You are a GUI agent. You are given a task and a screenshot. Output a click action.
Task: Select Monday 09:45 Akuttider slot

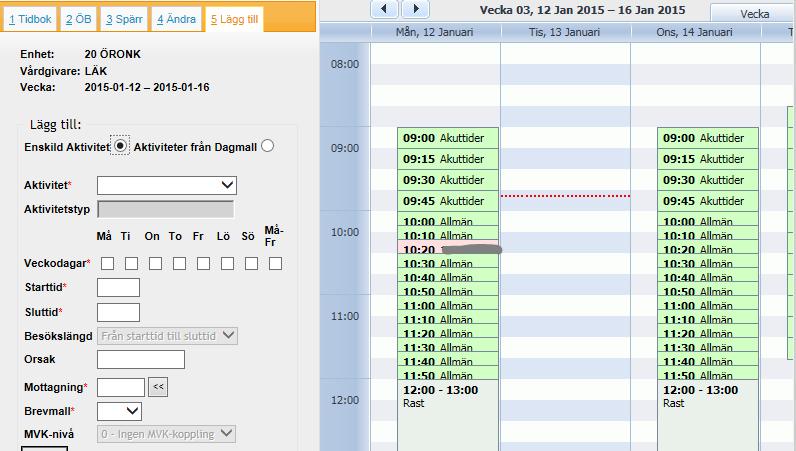(448, 201)
